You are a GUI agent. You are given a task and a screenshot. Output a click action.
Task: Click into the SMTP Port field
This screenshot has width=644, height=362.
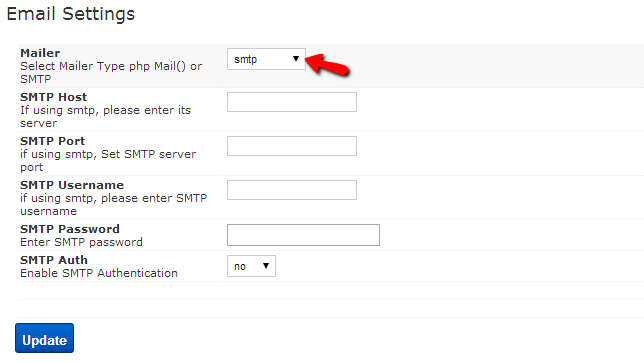click(x=292, y=146)
